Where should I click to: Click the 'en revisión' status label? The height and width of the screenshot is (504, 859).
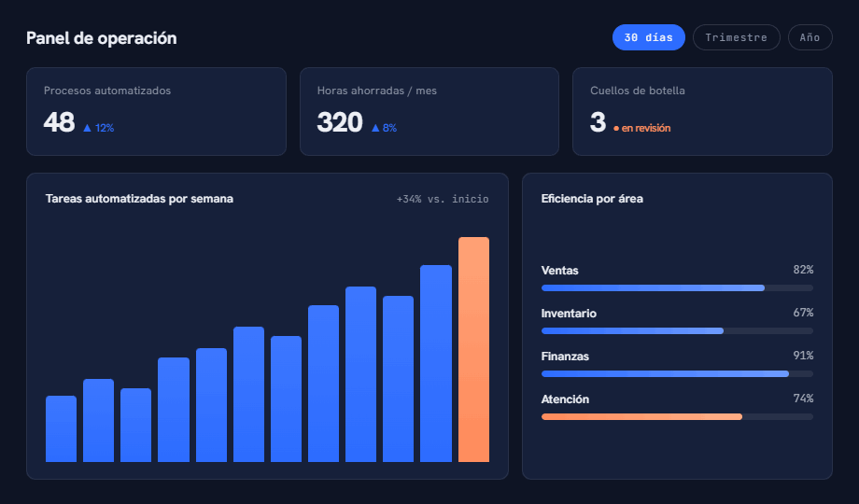pos(642,128)
